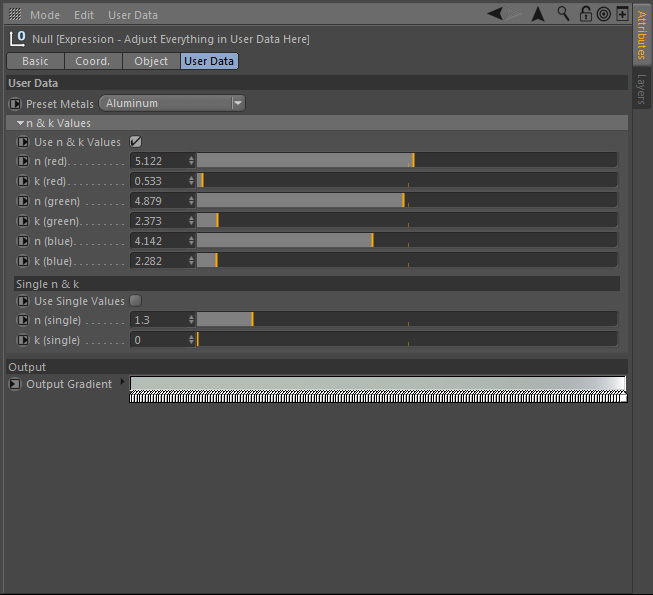The image size is (653, 595).
Task: Toggle the Use n & k Values checkbox
Action: pyautogui.click(x=135, y=142)
